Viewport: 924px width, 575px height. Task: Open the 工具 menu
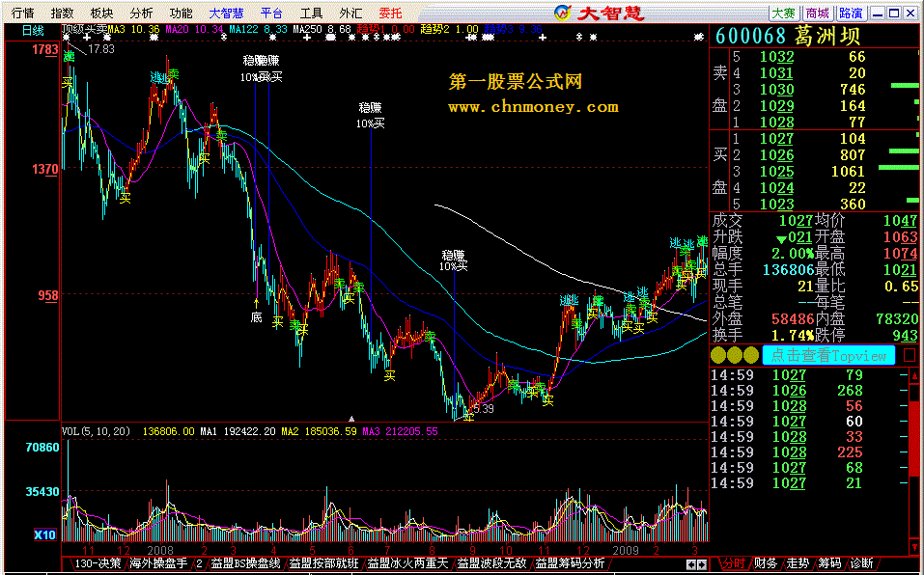[311, 13]
